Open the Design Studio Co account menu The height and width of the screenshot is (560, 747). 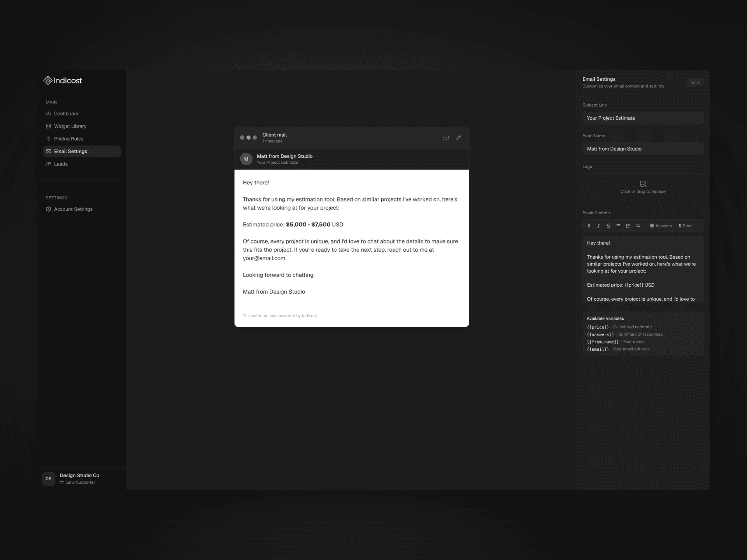click(x=79, y=478)
